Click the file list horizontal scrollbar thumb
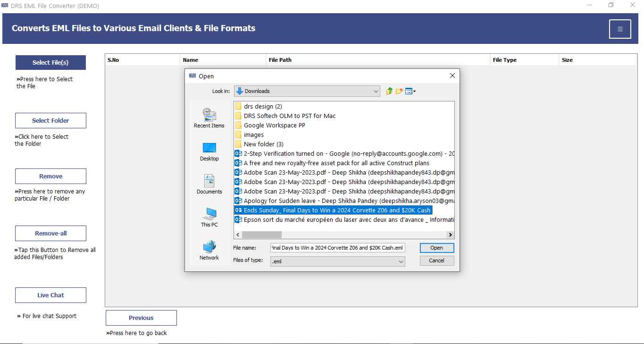Screen dimensions: 644x344 pos(262,235)
